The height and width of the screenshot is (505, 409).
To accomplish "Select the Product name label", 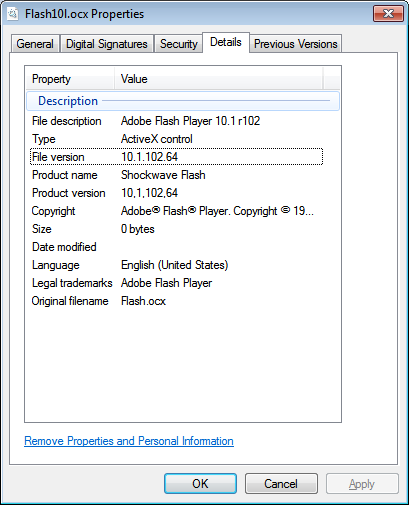I will [65, 175].
